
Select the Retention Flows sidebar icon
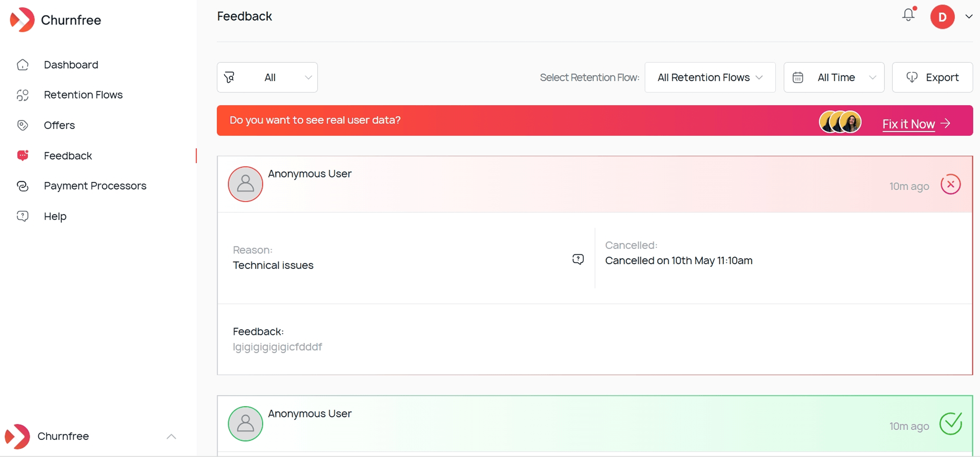click(x=23, y=95)
